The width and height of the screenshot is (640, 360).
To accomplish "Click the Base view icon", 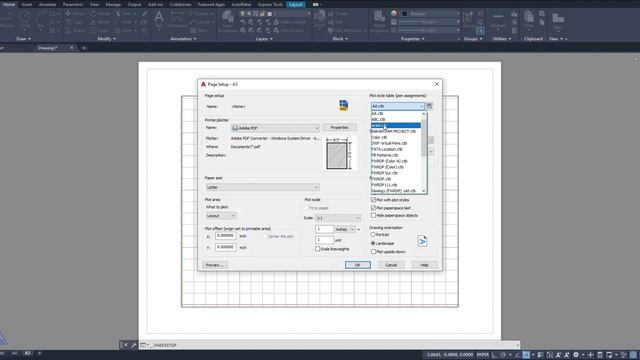I will (558, 19).
